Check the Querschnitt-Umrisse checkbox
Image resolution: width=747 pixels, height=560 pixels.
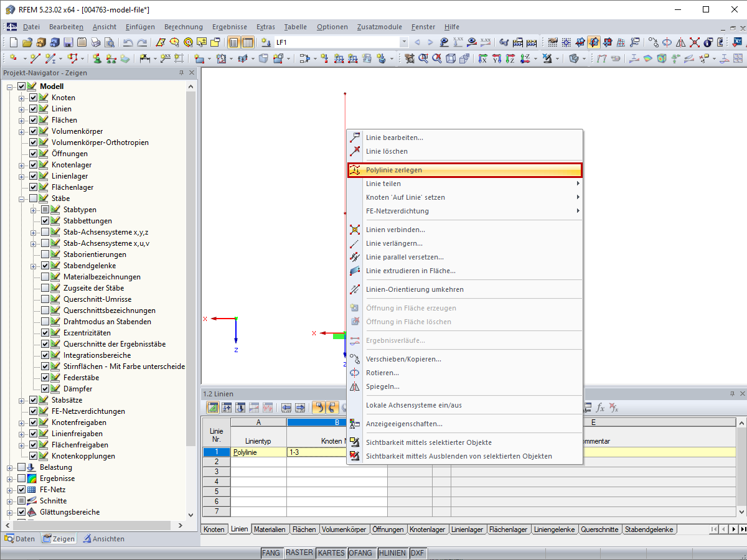(x=45, y=299)
